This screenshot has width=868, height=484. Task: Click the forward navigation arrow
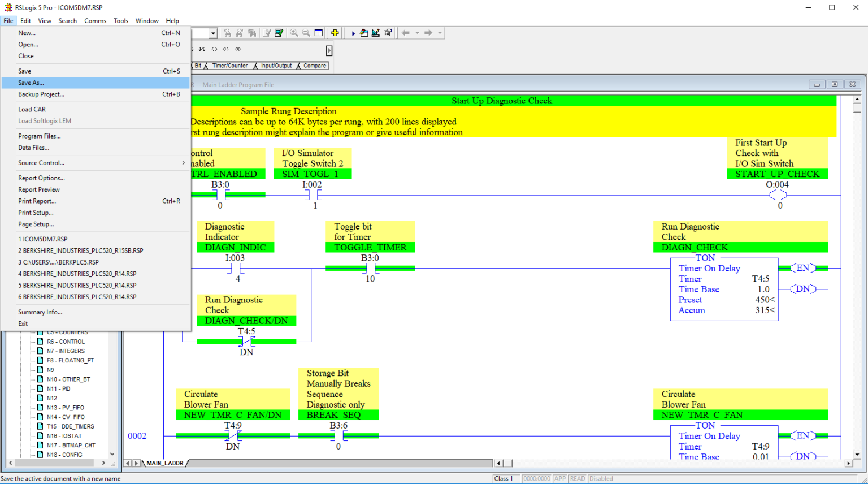coord(428,33)
